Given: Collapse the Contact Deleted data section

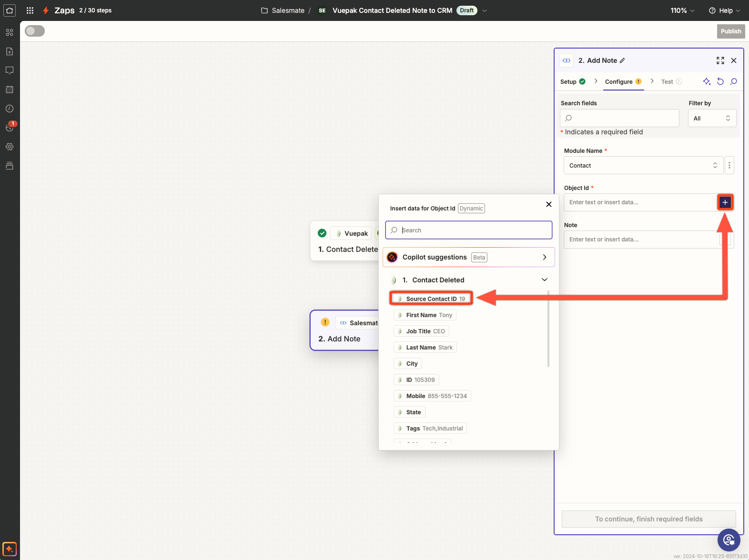Looking at the screenshot, I should pos(545,280).
